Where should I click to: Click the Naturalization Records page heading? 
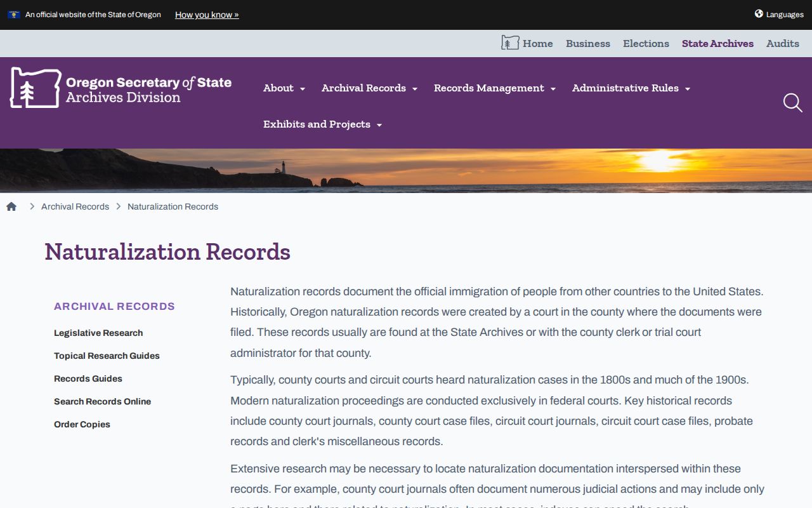(167, 252)
